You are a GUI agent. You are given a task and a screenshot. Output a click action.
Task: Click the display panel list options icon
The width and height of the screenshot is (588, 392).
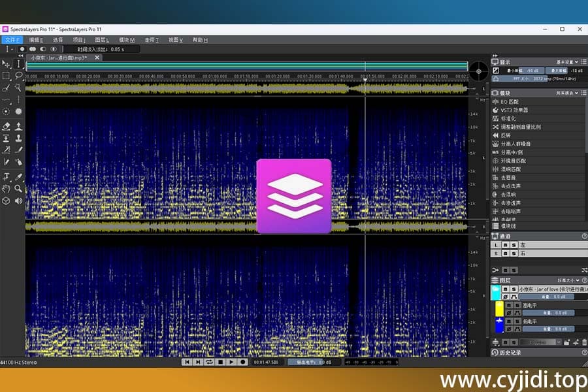(x=584, y=62)
